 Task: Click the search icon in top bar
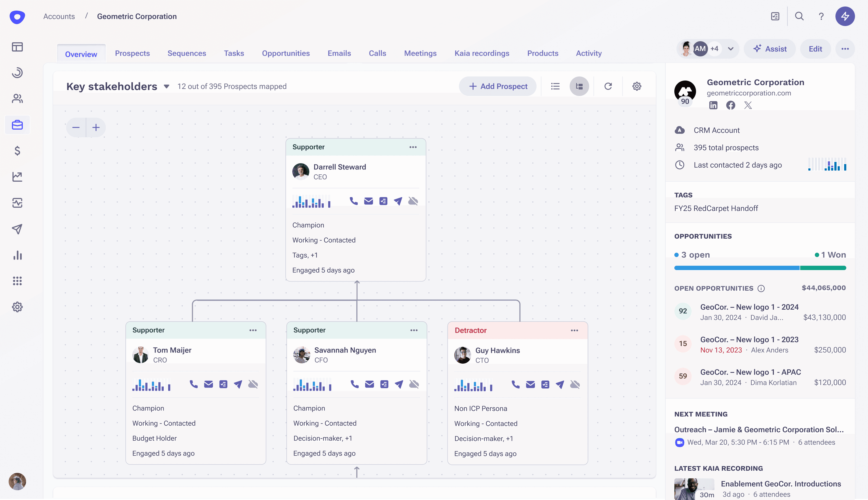point(799,16)
